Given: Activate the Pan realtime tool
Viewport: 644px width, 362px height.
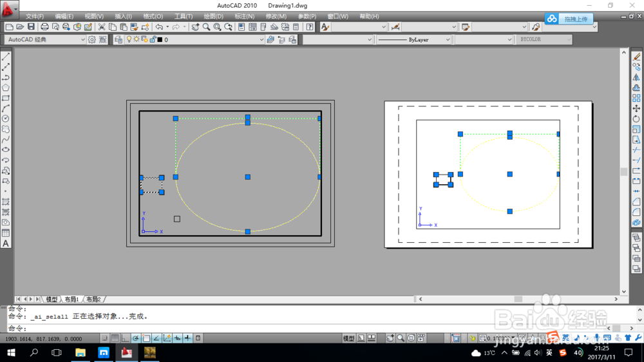Looking at the screenshot, I should pyautogui.click(x=196, y=27).
